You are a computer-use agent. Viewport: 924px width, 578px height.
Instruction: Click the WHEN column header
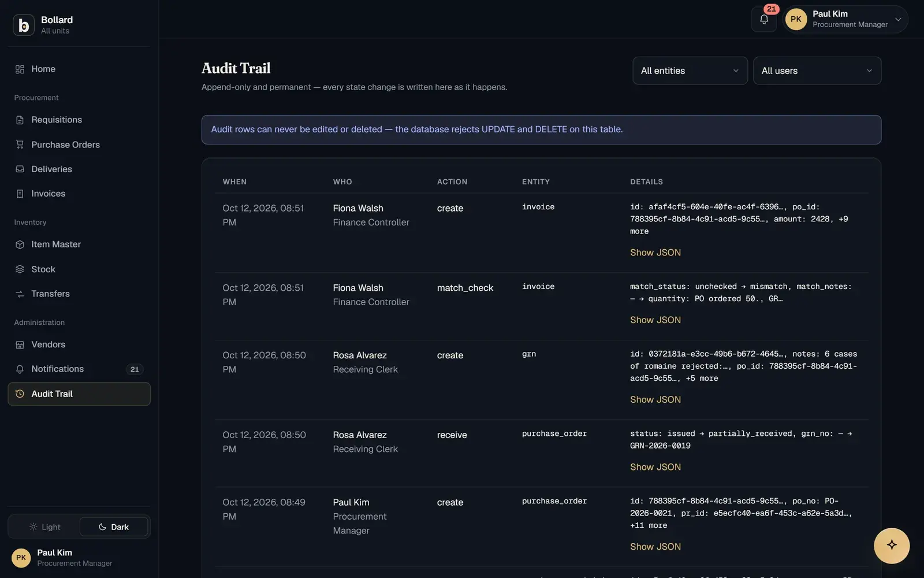click(x=234, y=181)
